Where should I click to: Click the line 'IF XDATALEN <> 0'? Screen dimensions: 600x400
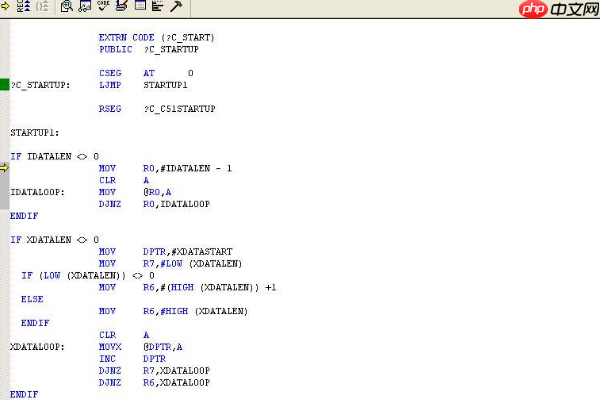point(55,240)
